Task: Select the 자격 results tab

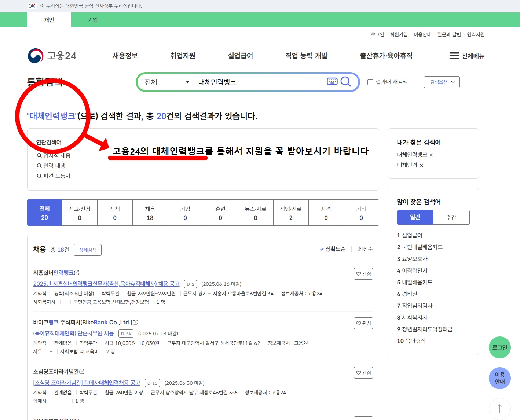Action: tap(326, 213)
